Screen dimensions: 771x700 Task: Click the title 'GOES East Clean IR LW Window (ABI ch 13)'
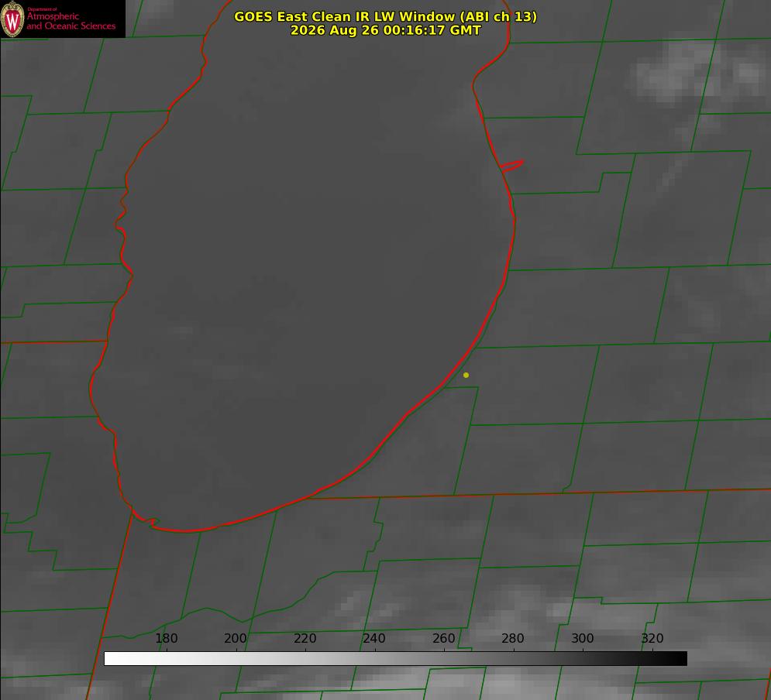tap(386, 16)
